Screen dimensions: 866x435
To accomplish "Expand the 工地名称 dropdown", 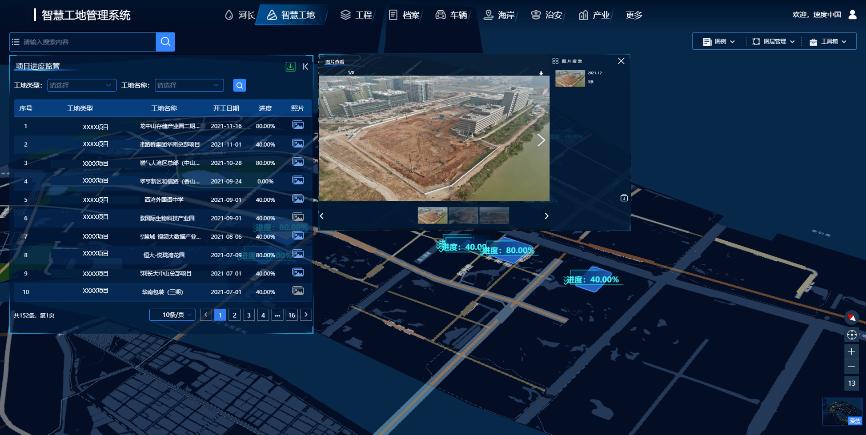I will pos(189,86).
